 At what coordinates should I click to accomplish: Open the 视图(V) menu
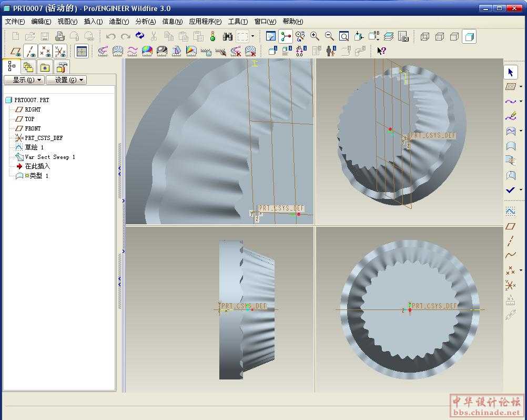pyautogui.click(x=67, y=22)
